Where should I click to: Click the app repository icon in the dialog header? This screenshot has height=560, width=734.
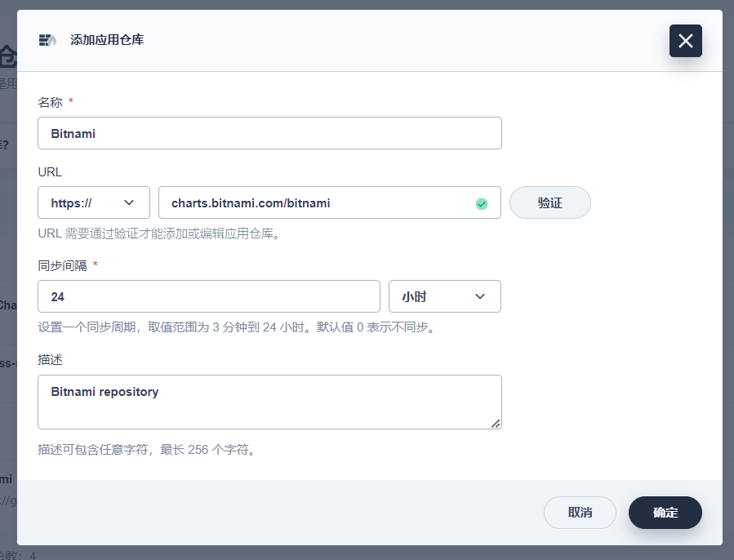click(47, 40)
